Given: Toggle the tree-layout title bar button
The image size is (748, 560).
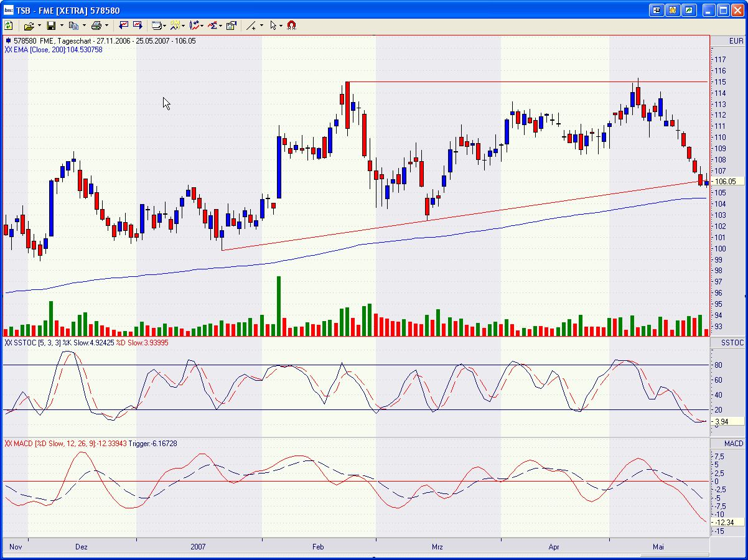Looking at the screenshot, I should [657, 10].
